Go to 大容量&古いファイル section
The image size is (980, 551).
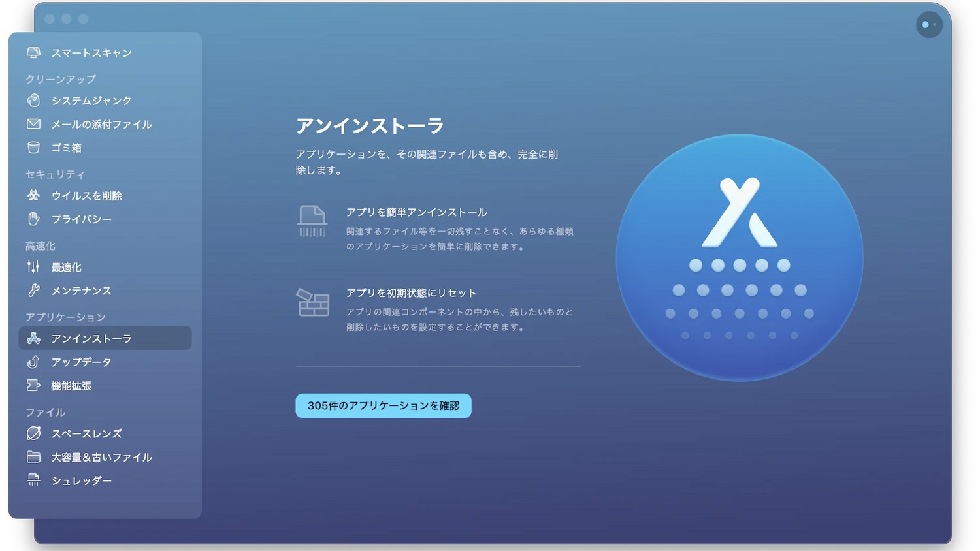pos(101,457)
